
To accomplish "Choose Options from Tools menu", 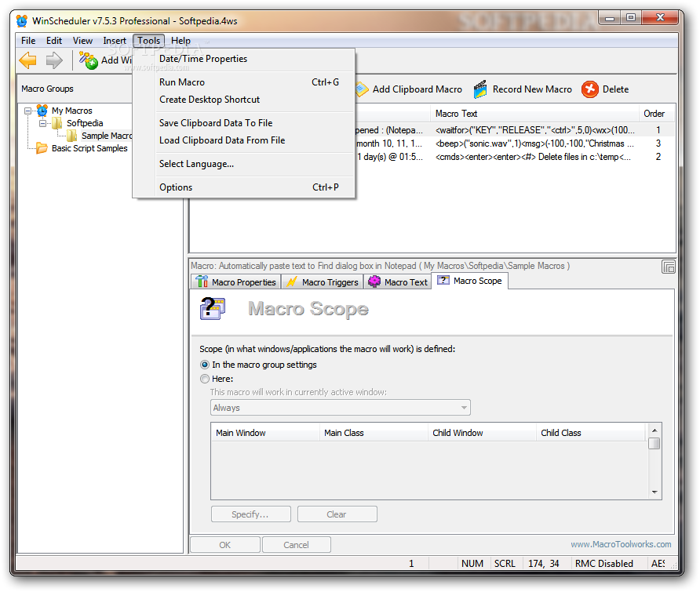I will pyautogui.click(x=244, y=187).
